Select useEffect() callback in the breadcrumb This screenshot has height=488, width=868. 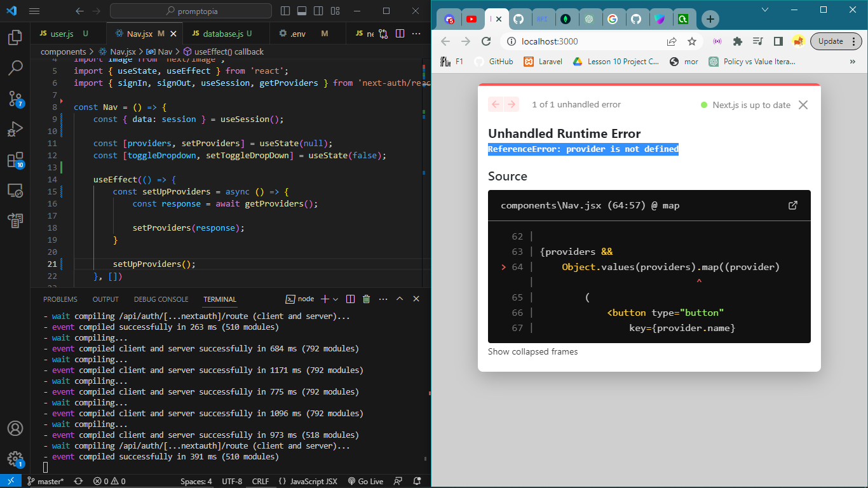point(223,51)
